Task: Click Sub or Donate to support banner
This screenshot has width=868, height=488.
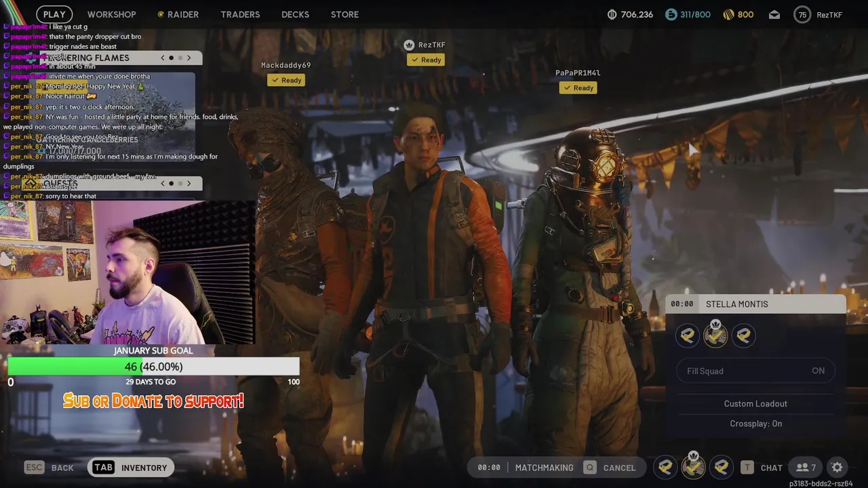Action: point(153,401)
